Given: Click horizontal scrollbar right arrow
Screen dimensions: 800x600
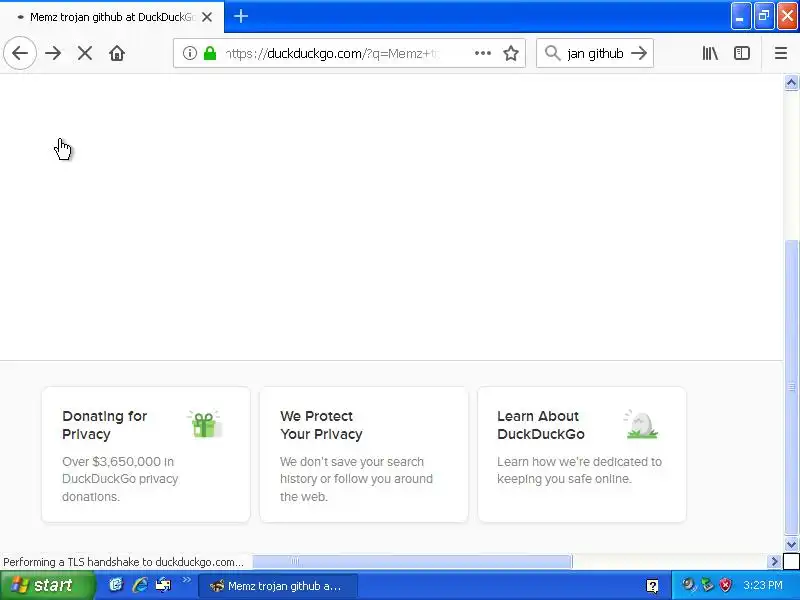Looking at the screenshot, I should click(x=774, y=562).
